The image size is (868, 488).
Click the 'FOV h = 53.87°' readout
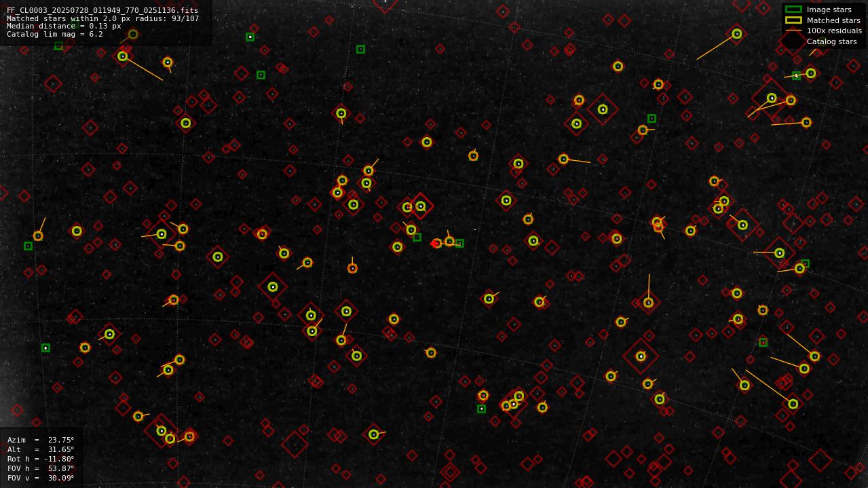click(x=41, y=468)
